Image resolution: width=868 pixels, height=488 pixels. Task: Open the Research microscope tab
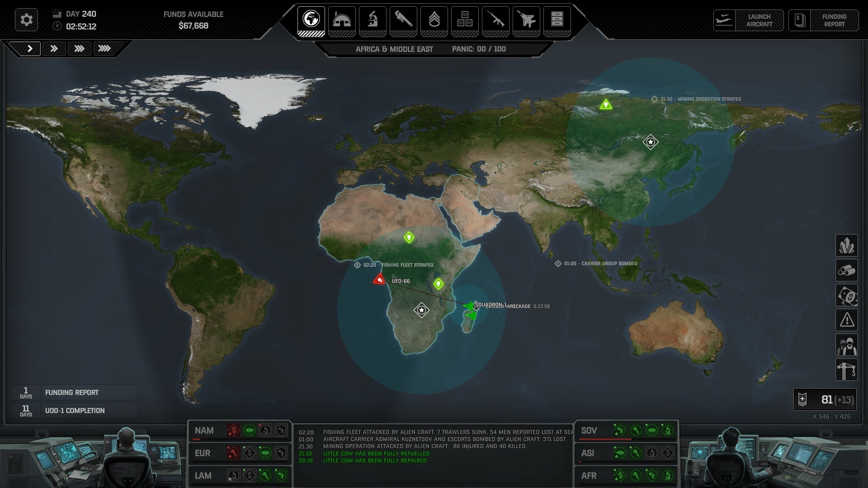click(373, 21)
